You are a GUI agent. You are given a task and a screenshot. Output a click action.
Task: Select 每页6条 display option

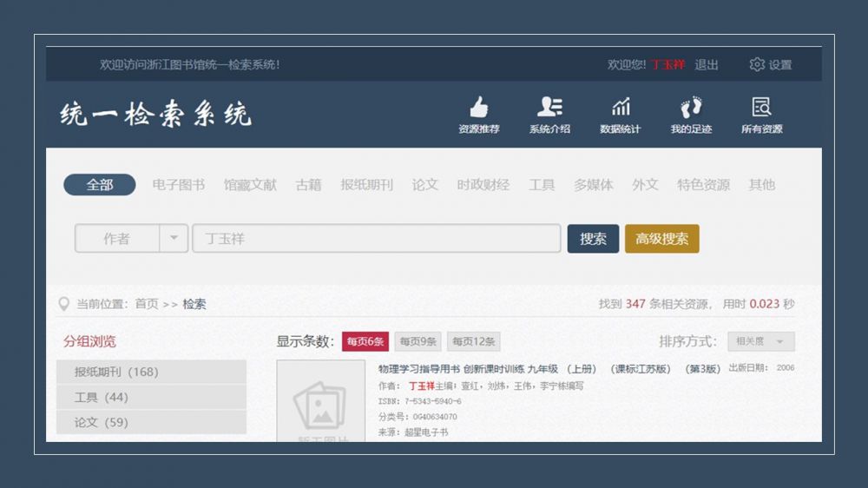pos(365,342)
